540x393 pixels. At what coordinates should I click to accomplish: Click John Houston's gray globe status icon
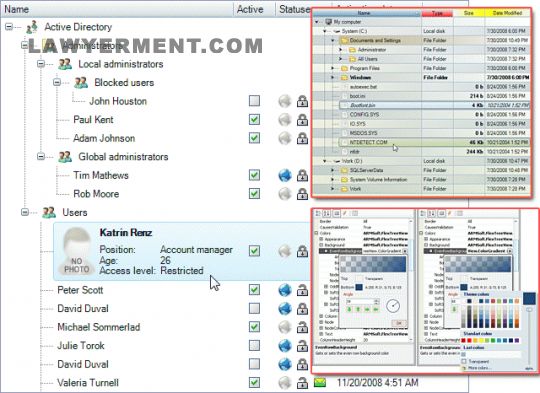[x=285, y=101]
